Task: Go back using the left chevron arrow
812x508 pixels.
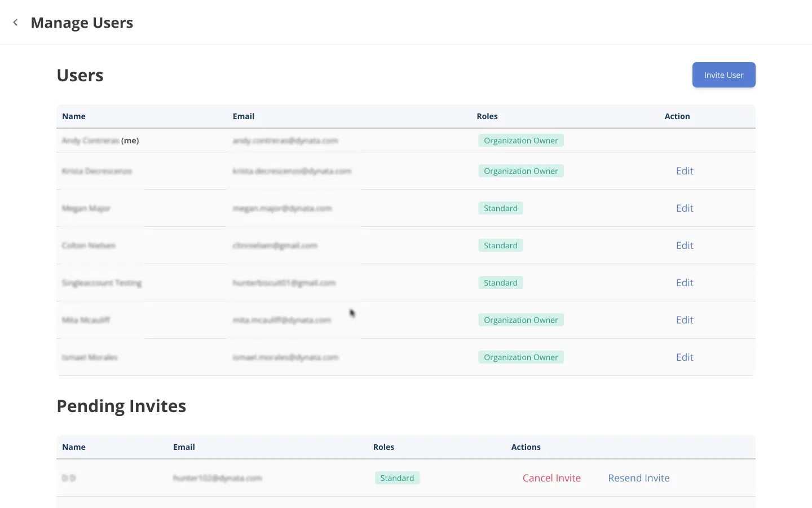Action: click(x=15, y=23)
